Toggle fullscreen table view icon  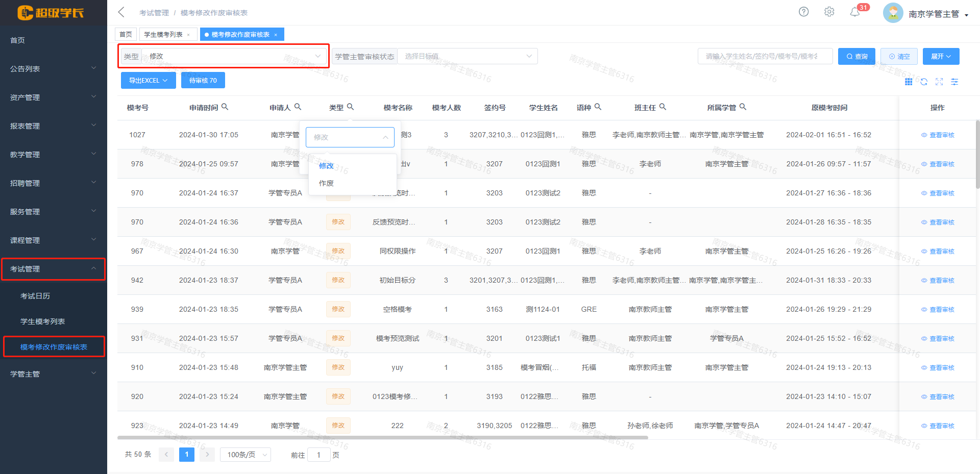[x=939, y=82]
